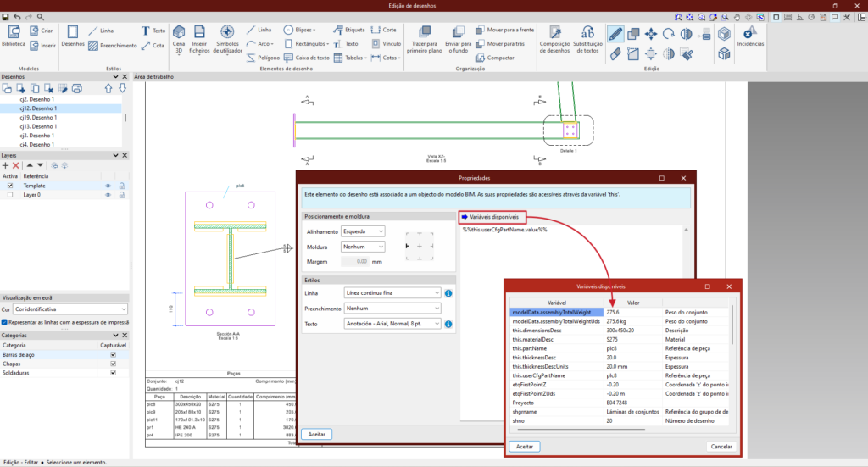Open the Alinhamento dropdown

[x=363, y=231]
